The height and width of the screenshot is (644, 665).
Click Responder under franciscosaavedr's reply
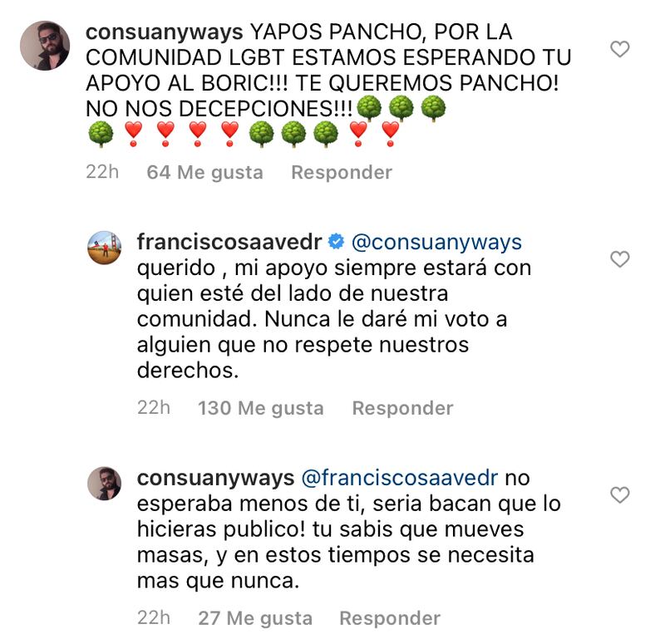402,408
